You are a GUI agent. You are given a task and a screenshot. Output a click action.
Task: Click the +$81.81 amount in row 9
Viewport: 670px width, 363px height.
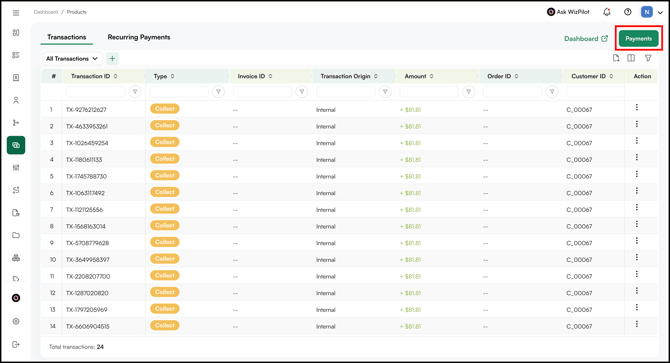point(410,243)
